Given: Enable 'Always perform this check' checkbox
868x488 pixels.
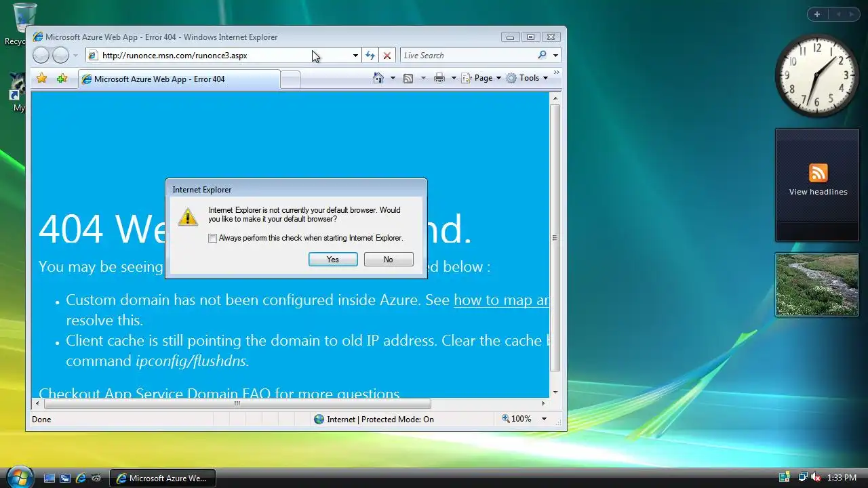Looking at the screenshot, I should click(x=213, y=239).
